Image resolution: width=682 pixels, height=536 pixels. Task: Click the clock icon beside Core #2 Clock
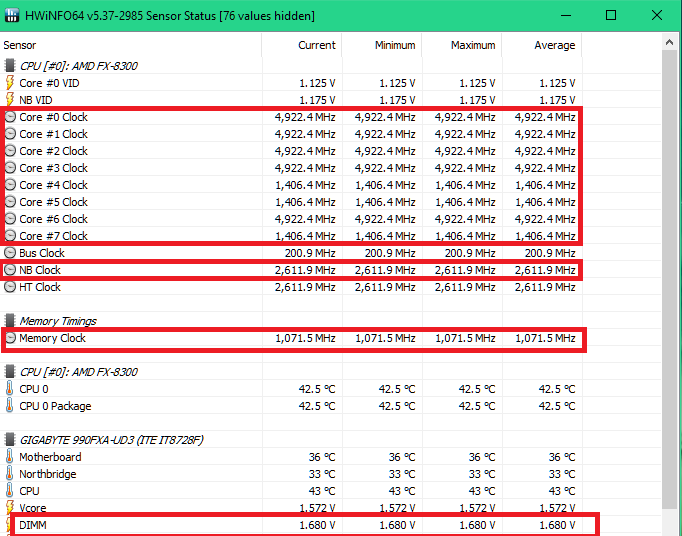click(10, 151)
